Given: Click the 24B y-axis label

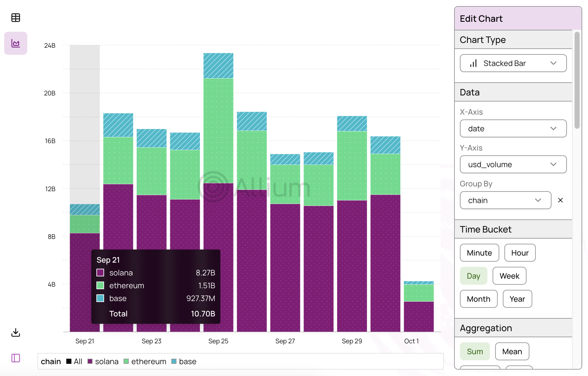Looking at the screenshot, I should tap(50, 45).
